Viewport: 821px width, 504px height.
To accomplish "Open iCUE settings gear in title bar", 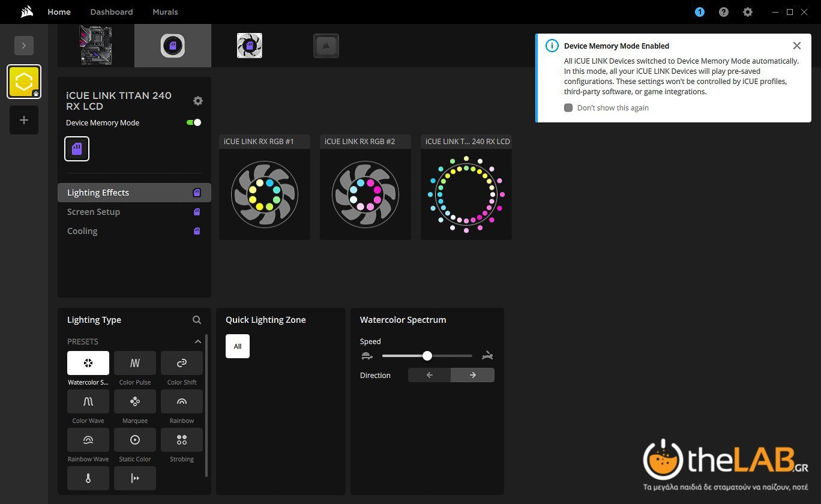I will point(748,12).
